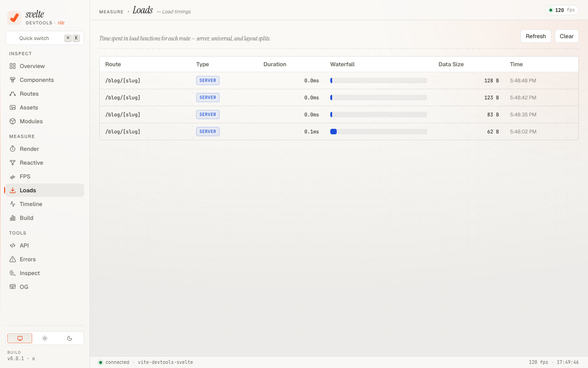Click the Errors warning triangle icon
The width and height of the screenshot is (588, 368).
pyautogui.click(x=13, y=259)
